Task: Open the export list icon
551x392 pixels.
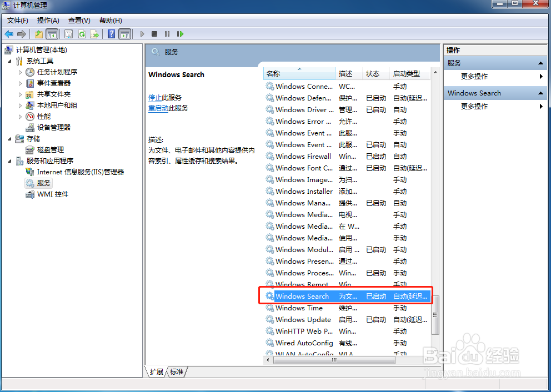Action: click(96, 34)
